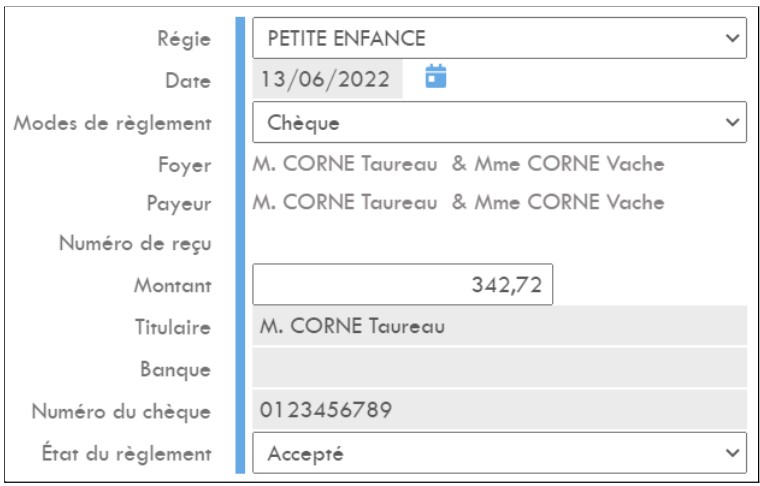Click the date field containing 13/06/2022
Image resolution: width=760 pixels, height=486 pixels.
(x=327, y=79)
